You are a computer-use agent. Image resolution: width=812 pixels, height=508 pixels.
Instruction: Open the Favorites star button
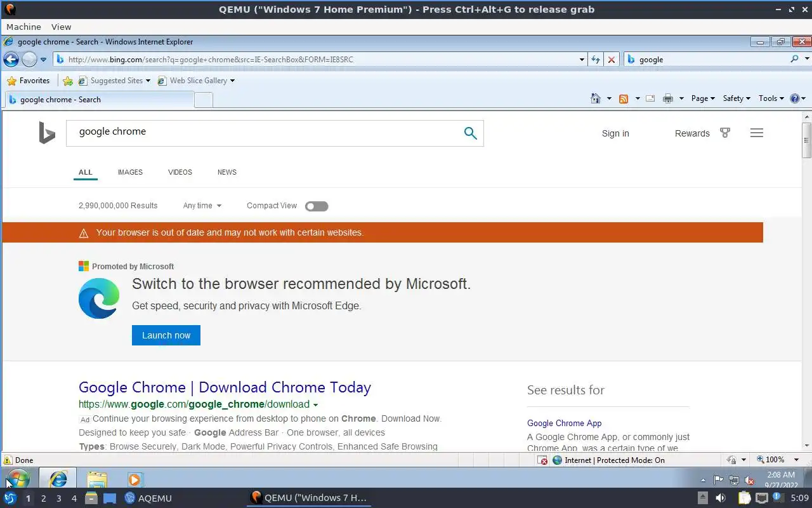28,81
